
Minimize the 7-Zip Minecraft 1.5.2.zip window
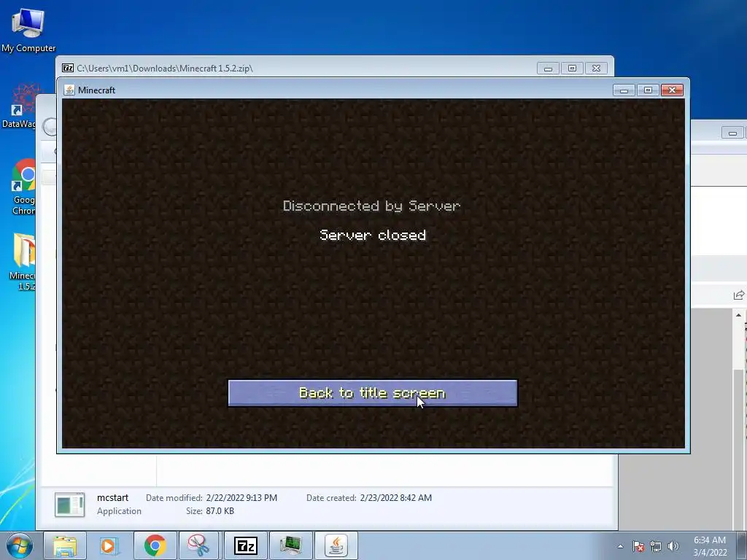pyautogui.click(x=548, y=69)
